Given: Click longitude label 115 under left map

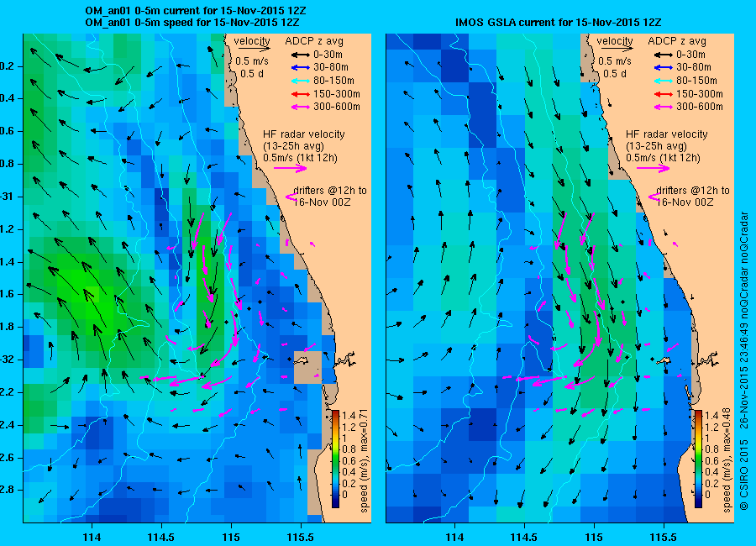Looking at the screenshot, I should (x=231, y=538).
